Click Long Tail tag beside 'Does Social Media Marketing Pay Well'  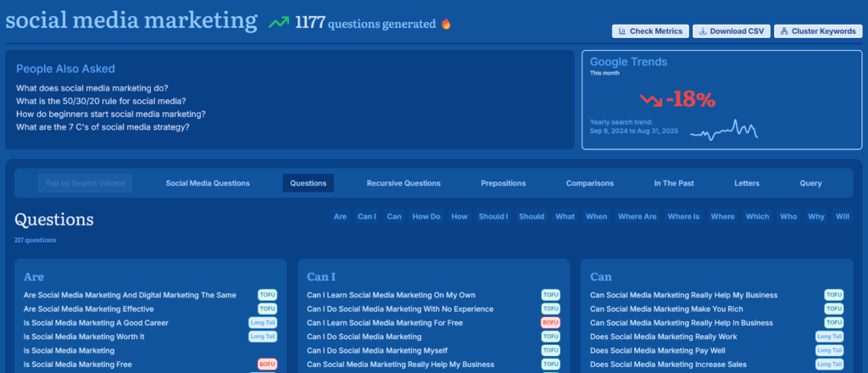pos(830,350)
